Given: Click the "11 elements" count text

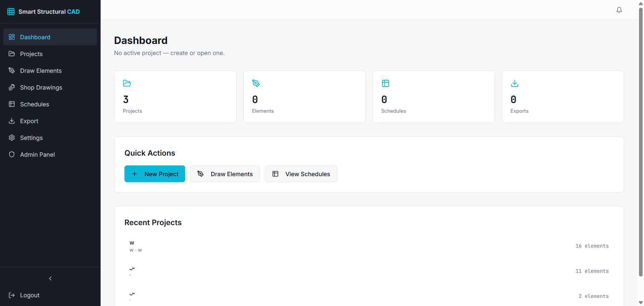Looking at the screenshot, I should tap(592, 271).
